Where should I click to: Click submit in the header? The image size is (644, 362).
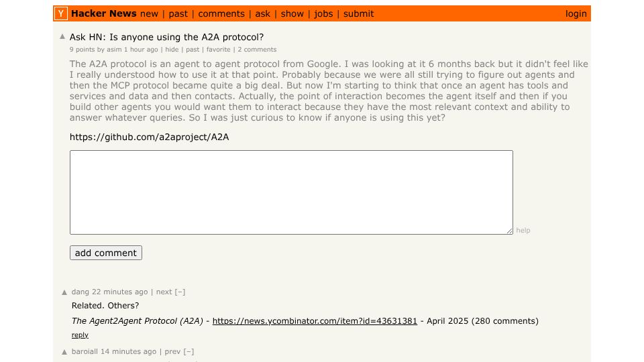pos(358,14)
